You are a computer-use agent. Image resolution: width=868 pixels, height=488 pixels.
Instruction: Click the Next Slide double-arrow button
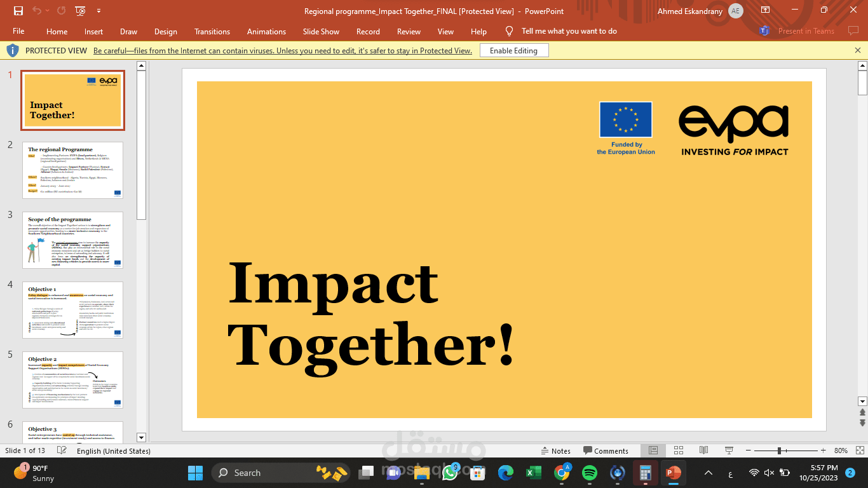pyautogui.click(x=862, y=423)
